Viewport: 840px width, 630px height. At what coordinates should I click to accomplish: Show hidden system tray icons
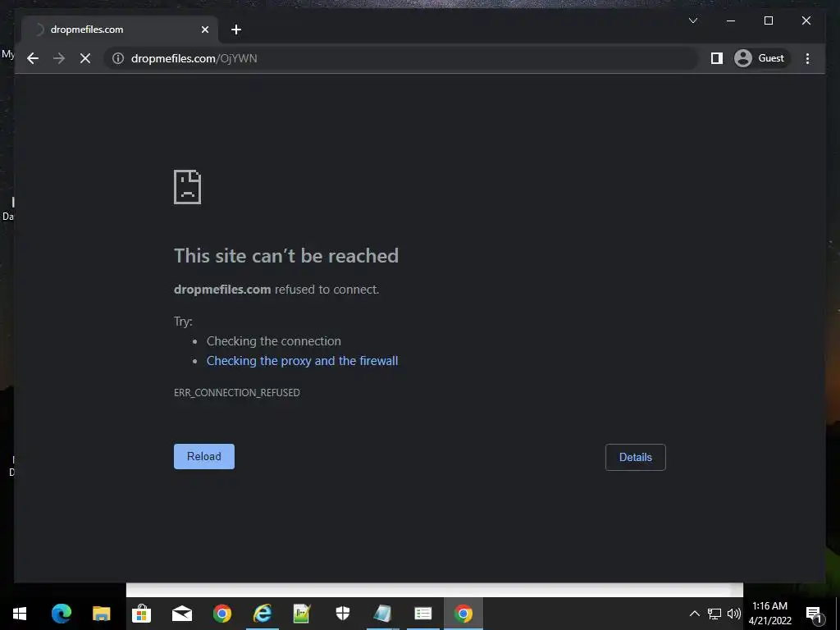coord(694,614)
